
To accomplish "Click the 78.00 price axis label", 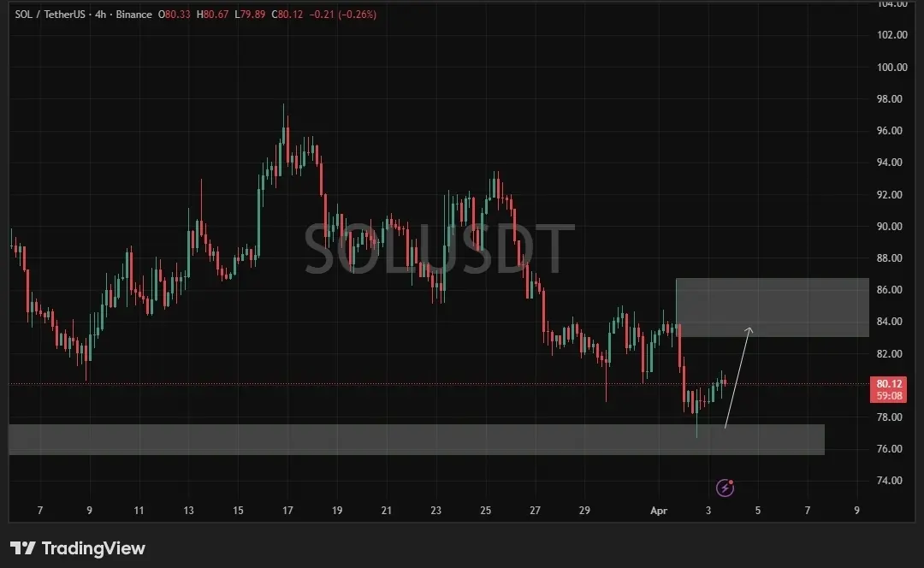I will click(x=890, y=417).
